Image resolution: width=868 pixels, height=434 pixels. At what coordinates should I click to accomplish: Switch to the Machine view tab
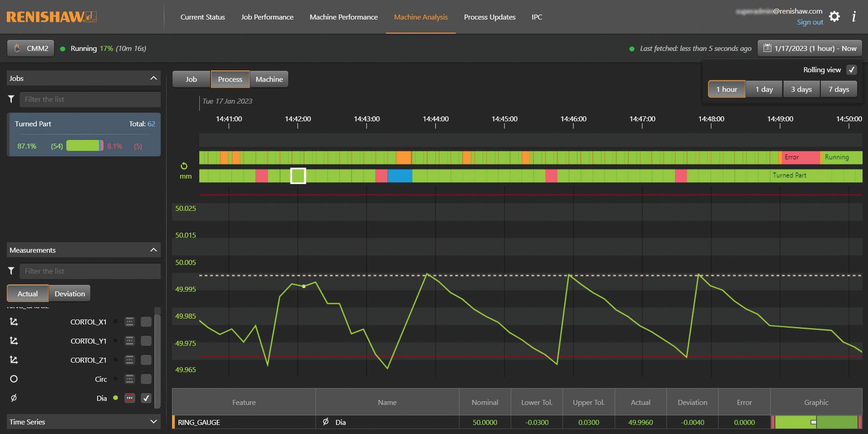(x=269, y=79)
